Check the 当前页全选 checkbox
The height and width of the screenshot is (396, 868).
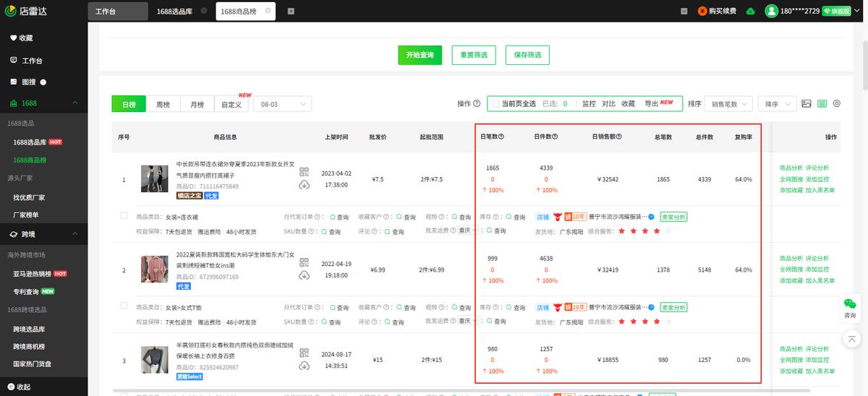point(495,104)
